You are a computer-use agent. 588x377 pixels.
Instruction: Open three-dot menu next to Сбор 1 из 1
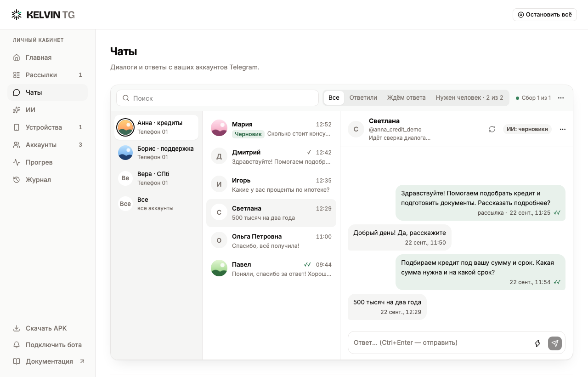coord(561,98)
